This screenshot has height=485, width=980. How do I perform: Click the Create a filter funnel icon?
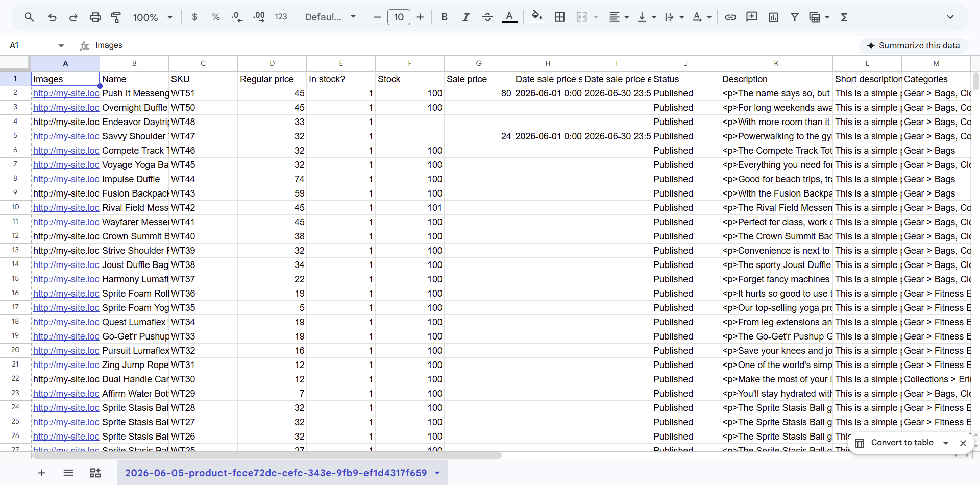click(x=795, y=17)
